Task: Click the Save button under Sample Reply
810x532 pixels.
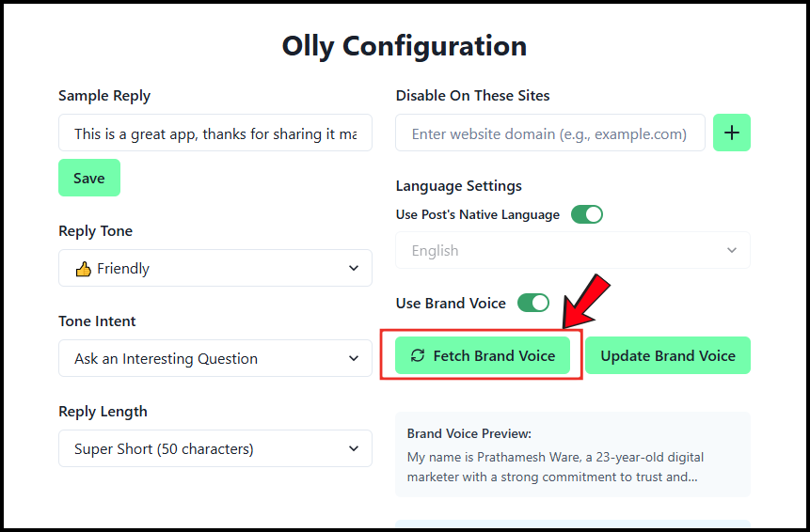Action: pyautogui.click(x=89, y=178)
